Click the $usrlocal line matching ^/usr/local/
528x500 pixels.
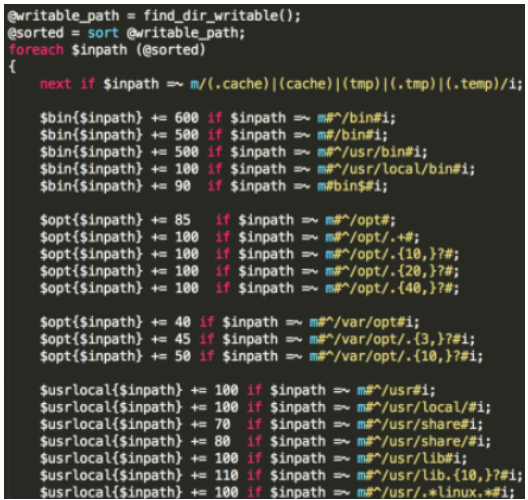coord(265,407)
